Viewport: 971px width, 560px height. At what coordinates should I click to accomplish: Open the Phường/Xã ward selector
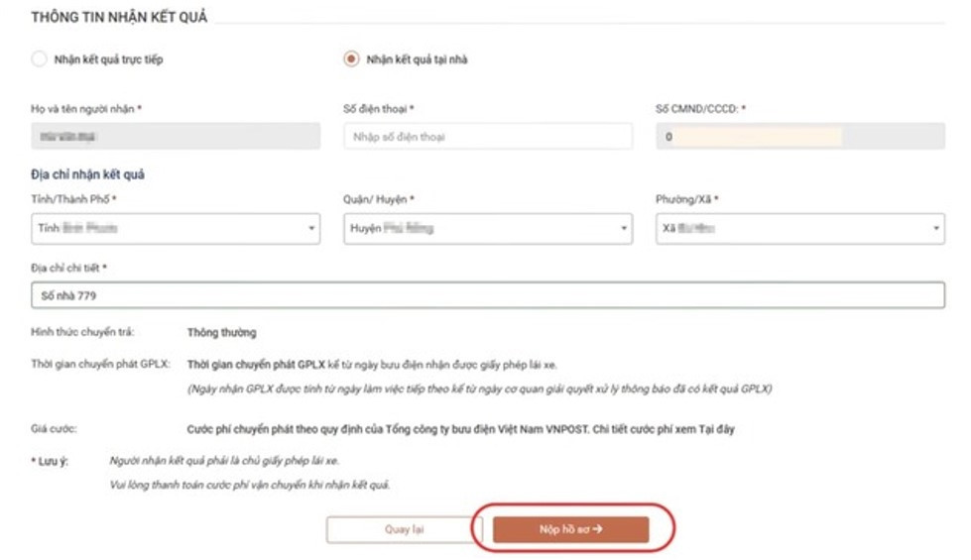click(799, 229)
